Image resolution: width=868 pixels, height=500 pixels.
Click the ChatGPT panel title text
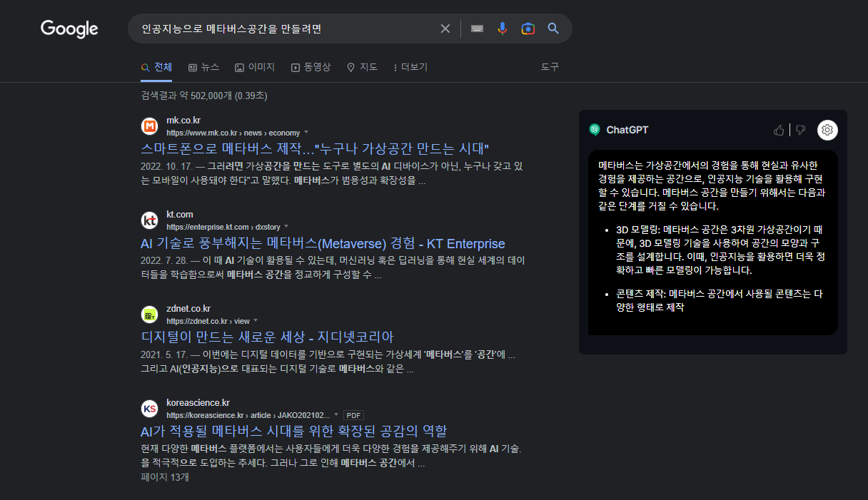coord(627,130)
